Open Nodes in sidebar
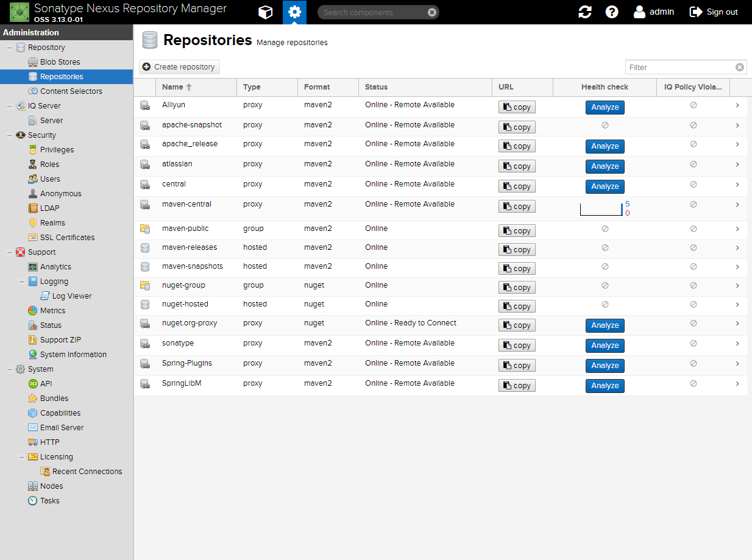The width and height of the screenshot is (752, 560). coord(51,486)
